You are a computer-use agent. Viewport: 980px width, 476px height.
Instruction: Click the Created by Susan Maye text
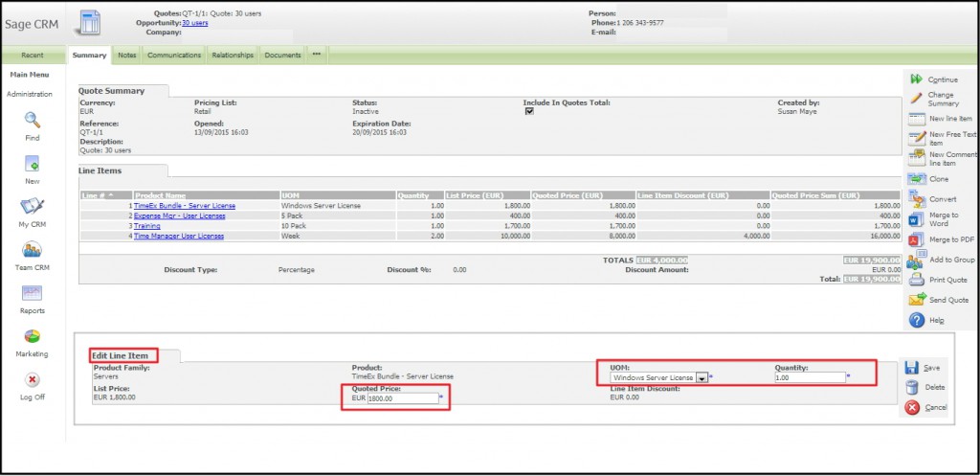point(797,111)
